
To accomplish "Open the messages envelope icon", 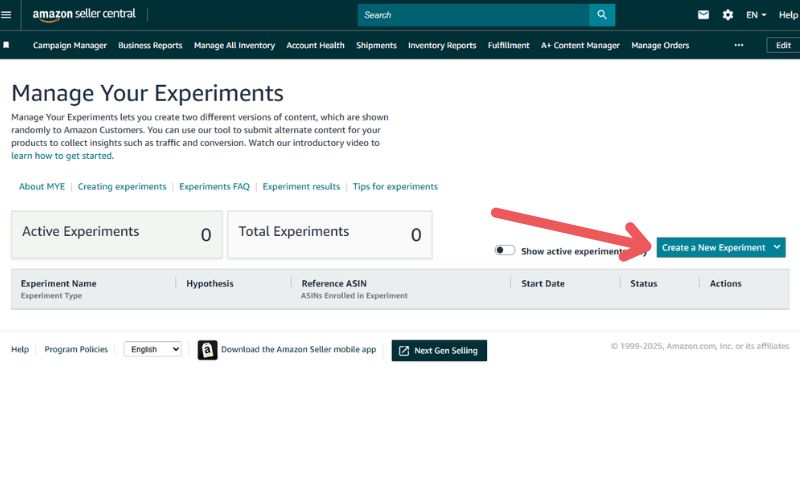I will [703, 15].
